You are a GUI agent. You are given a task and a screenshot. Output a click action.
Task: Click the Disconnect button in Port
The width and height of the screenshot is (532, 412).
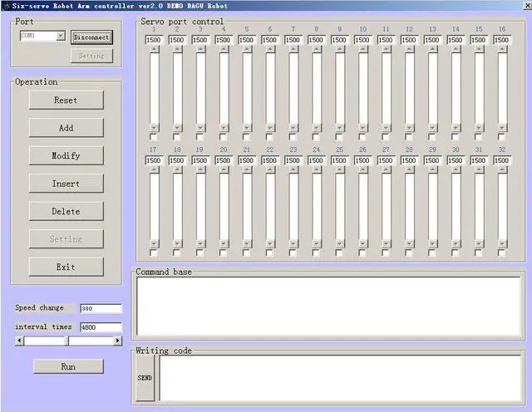(91, 37)
